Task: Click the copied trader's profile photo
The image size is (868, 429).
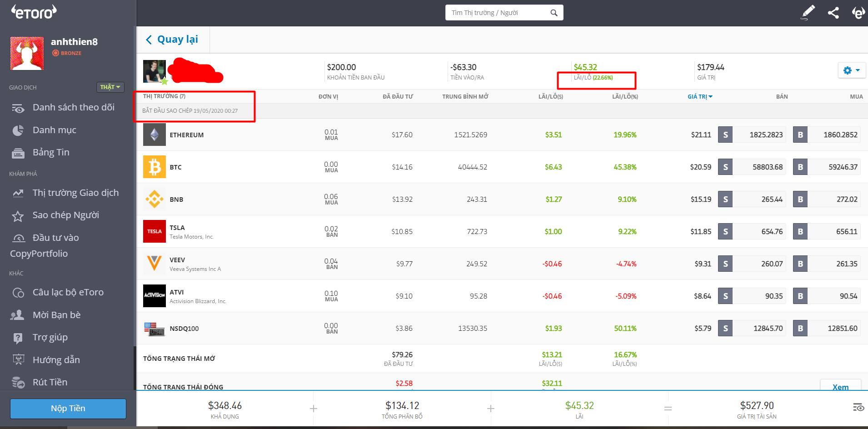Action: click(x=154, y=71)
